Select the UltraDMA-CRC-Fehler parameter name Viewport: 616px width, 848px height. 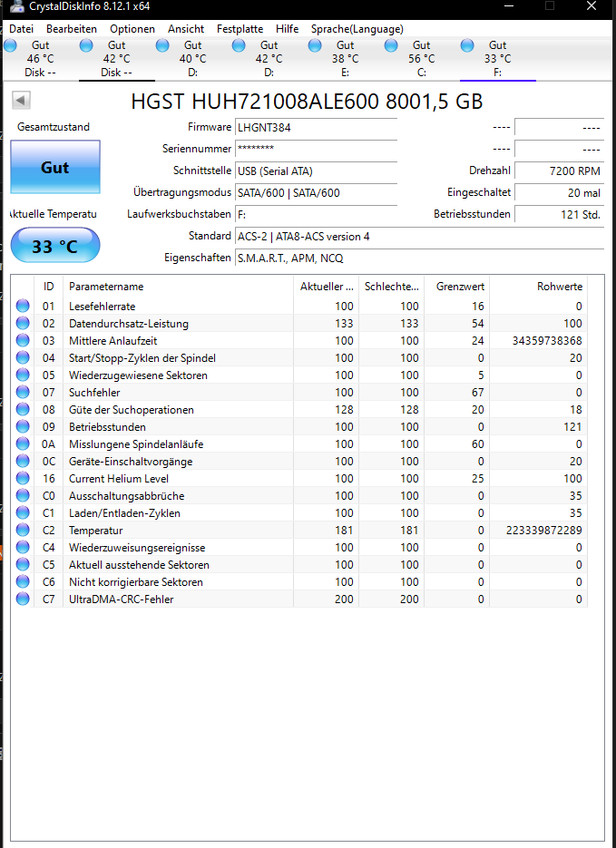point(122,599)
